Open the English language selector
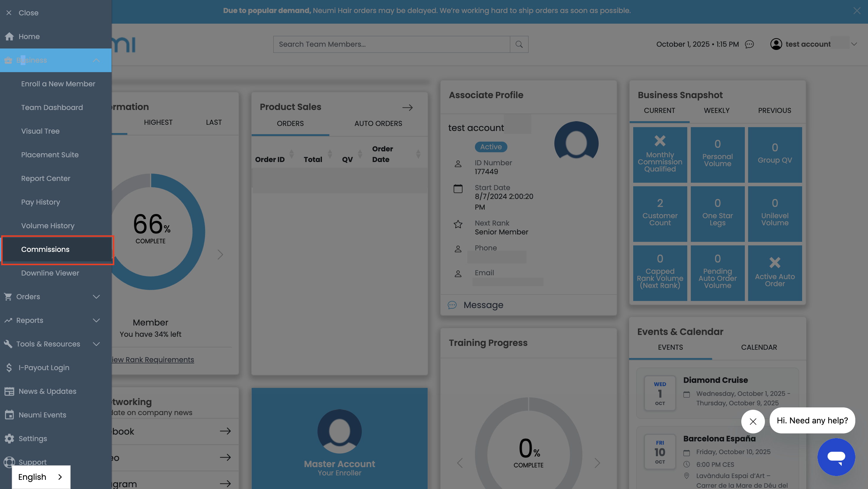Viewport: 868px width, 489px height. (x=40, y=477)
